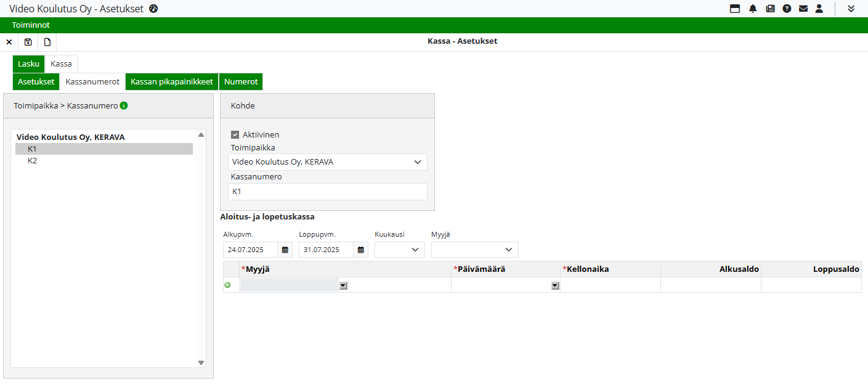Image resolution: width=868 pixels, height=389 pixels.
Task: Open the notifications bell
Action: tap(753, 9)
